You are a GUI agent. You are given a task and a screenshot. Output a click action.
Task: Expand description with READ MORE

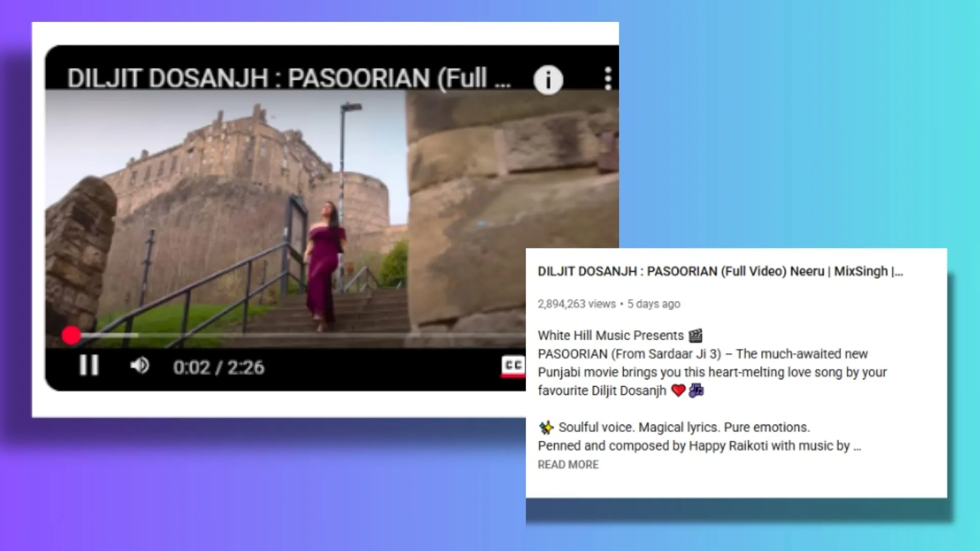click(x=568, y=465)
